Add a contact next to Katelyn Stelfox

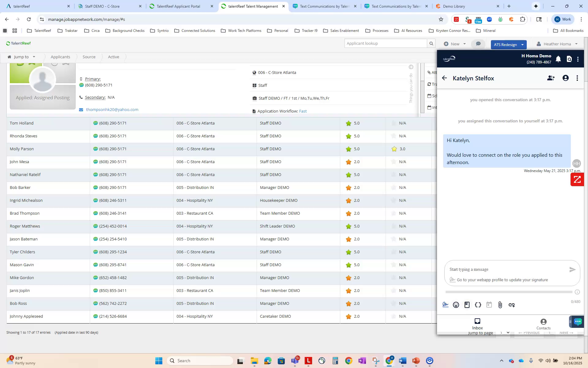551,78
